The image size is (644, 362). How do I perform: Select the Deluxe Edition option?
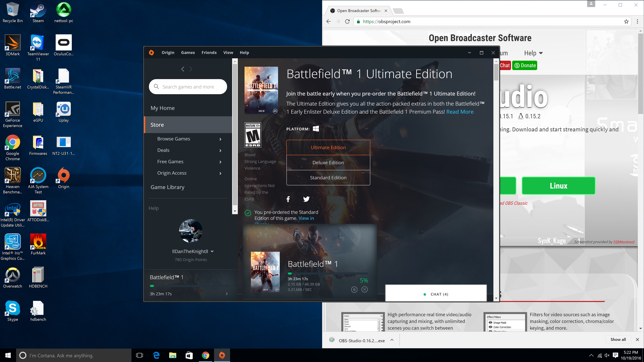(x=328, y=163)
